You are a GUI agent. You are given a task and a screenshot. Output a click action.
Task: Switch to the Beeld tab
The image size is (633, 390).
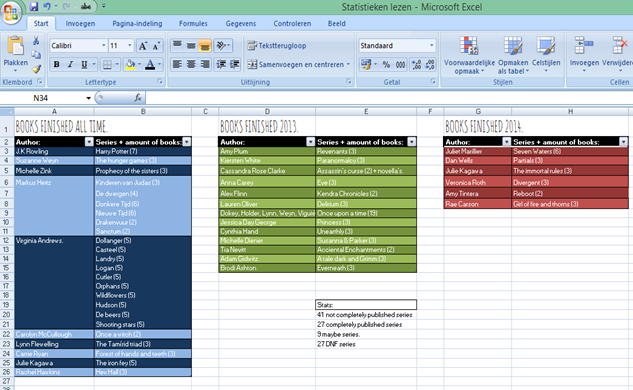tap(337, 23)
